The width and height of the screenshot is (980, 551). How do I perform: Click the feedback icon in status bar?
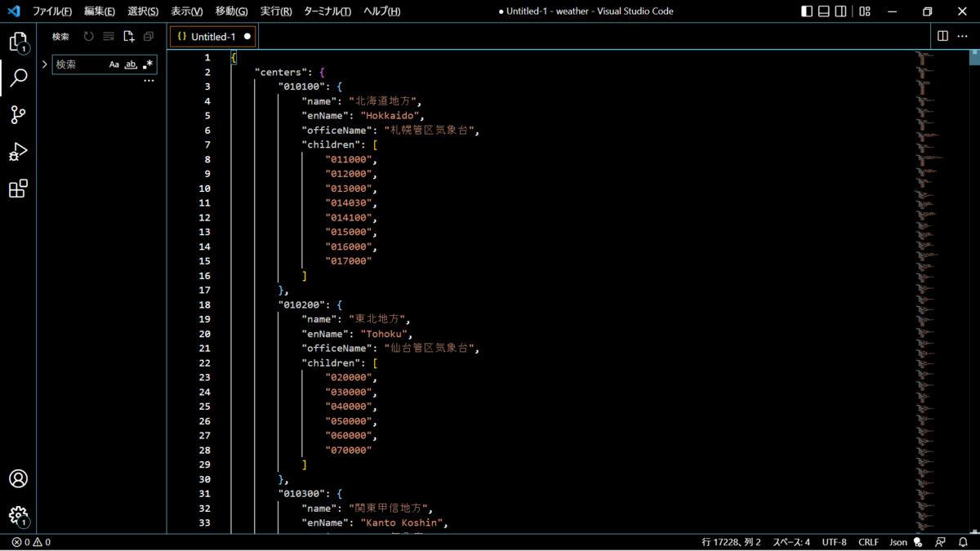[941, 542]
